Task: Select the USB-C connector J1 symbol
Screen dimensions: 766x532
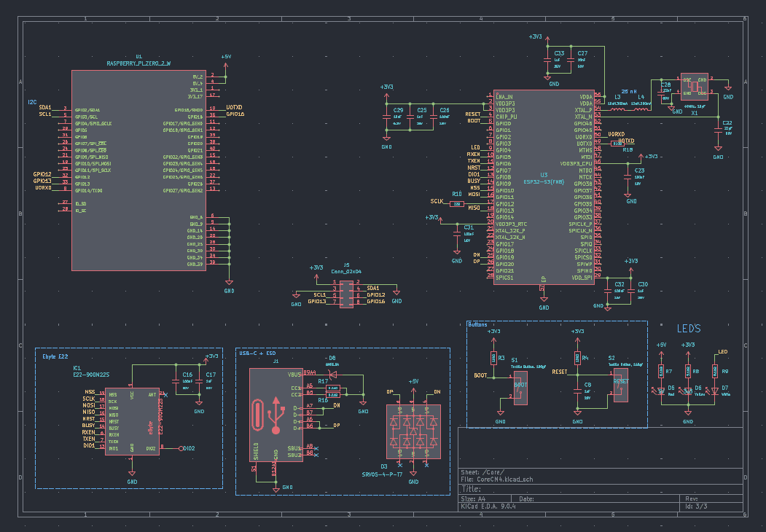Action: point(276,415)
